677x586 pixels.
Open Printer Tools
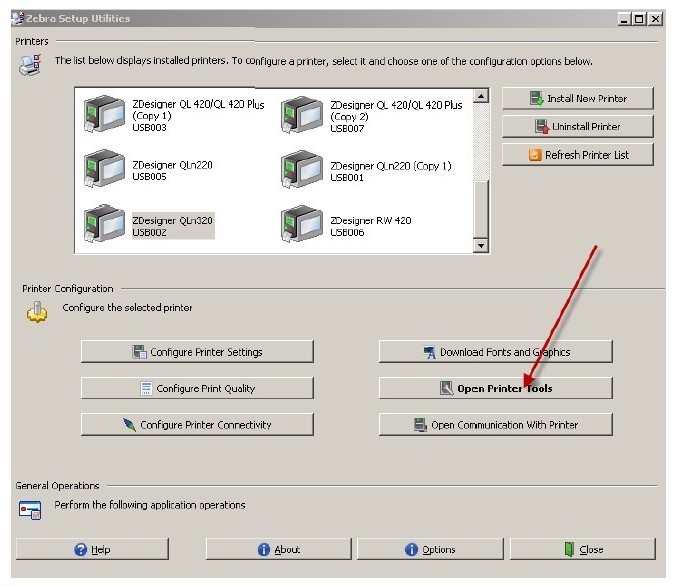(495, 388)
